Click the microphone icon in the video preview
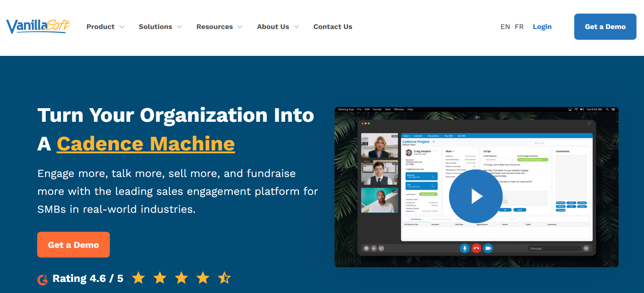Viewport: 644px width, 293px height. 464,248
